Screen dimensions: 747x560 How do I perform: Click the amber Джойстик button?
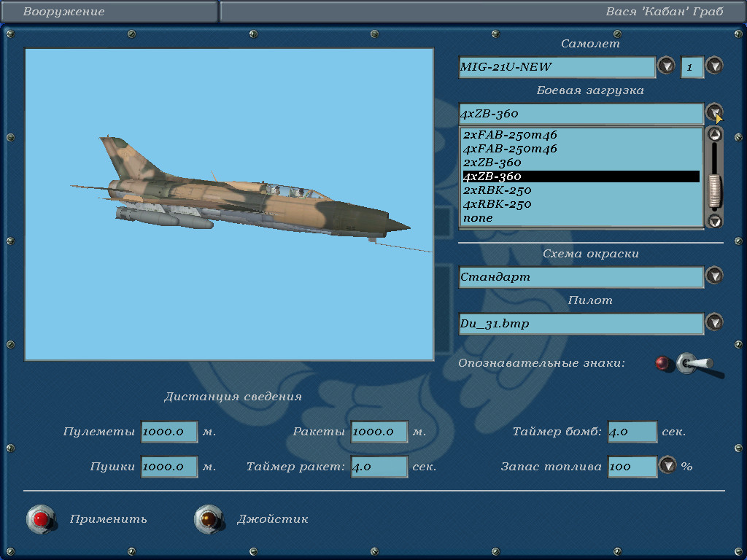209,519
